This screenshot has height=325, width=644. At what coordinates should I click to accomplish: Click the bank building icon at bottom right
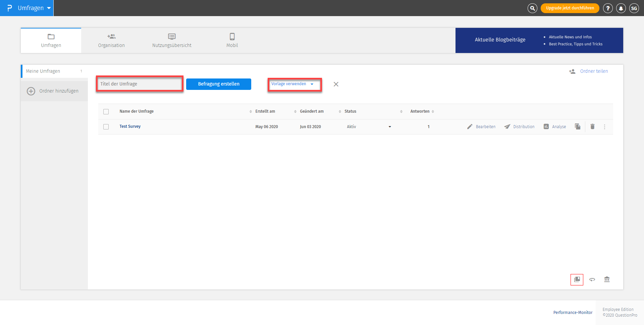(x=607, y=279)
